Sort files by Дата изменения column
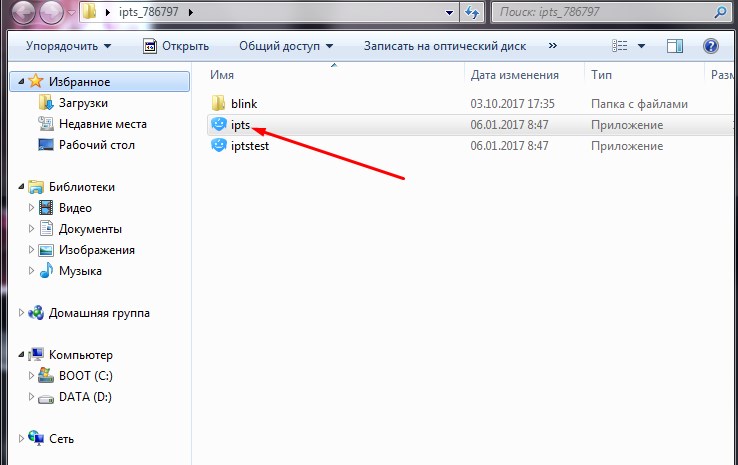738x465 pixels. pyautogui.click(x=514, y=75)
